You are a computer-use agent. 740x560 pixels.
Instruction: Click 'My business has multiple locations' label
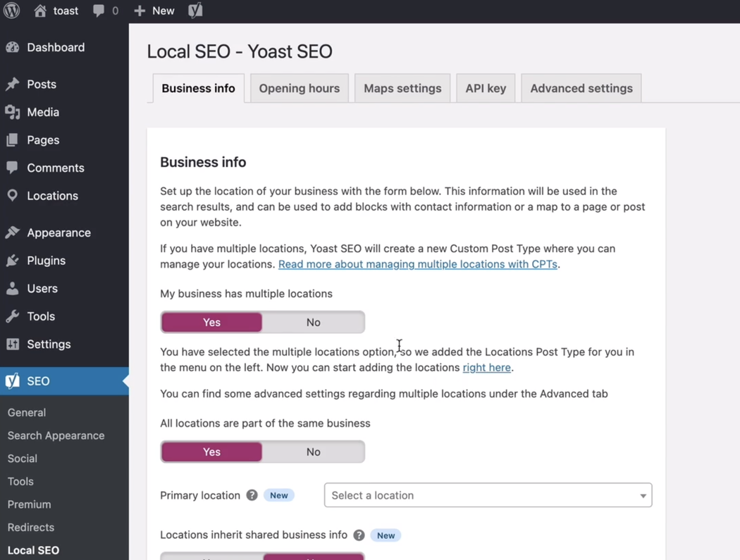(x=246, y=294)
